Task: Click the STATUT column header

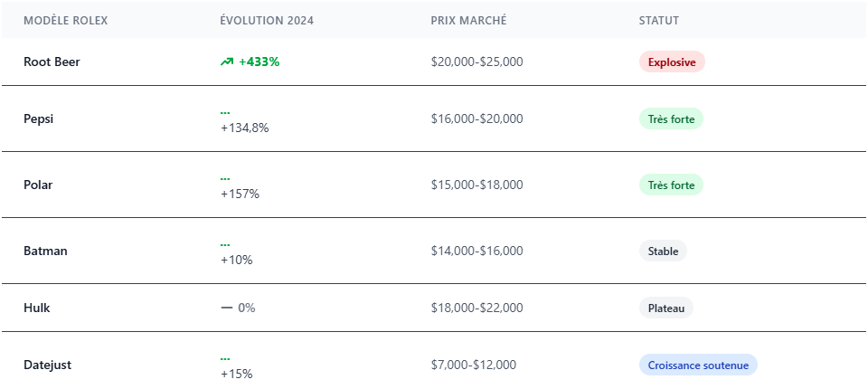Action: (658, 20)
